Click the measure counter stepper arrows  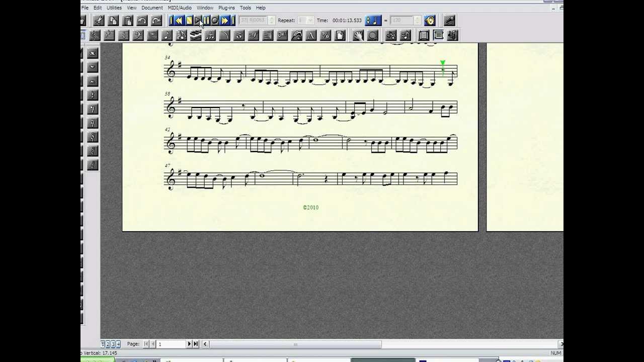tap(272, 21)
